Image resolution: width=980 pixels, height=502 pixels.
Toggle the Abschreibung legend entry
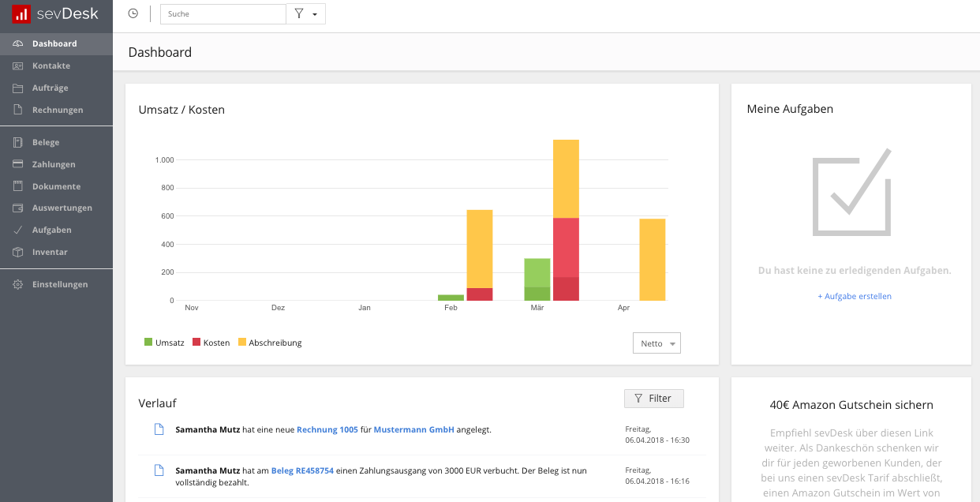(269, 343)
